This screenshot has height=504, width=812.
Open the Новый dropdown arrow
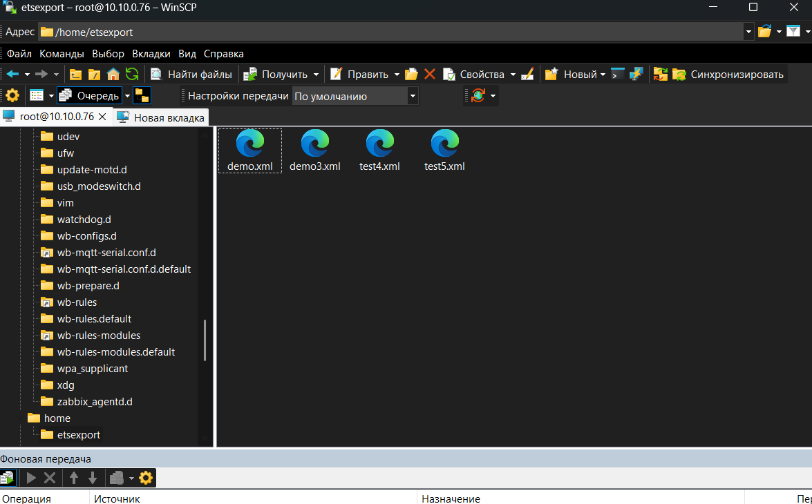(603, 75)
